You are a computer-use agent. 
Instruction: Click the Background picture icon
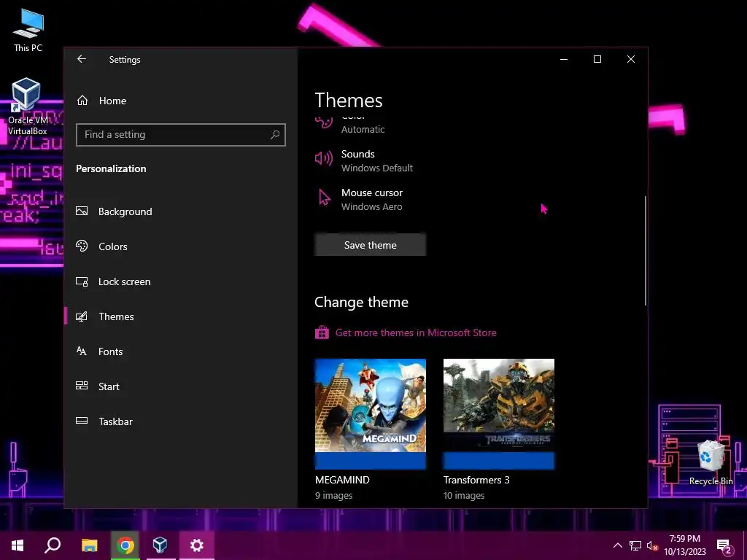coord(82,211)
